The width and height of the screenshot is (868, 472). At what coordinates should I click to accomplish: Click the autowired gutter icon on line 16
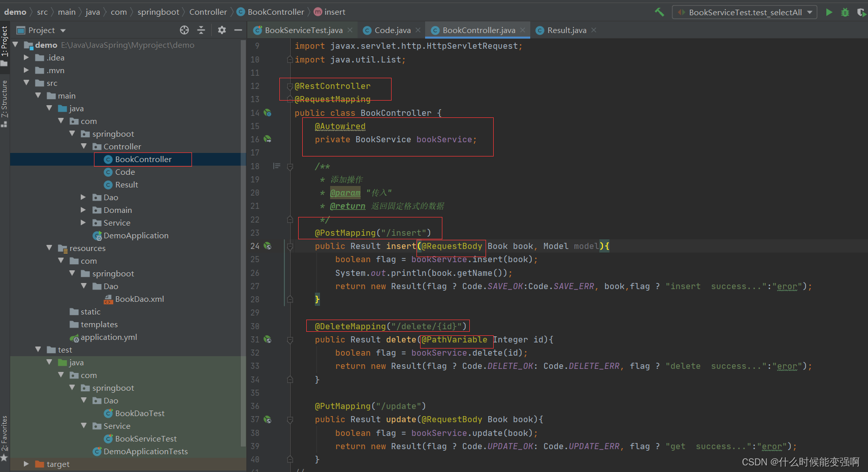(268, 139)
